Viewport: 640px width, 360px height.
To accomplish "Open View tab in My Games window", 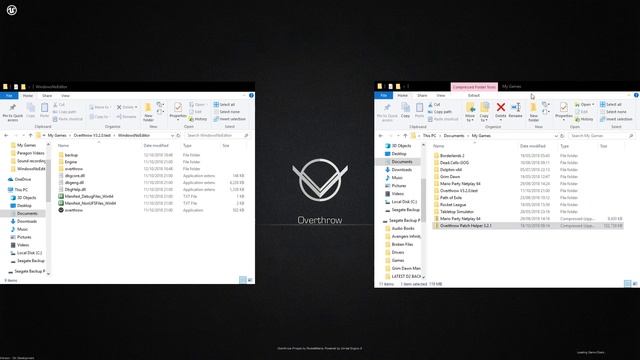I will pos(441,95).
